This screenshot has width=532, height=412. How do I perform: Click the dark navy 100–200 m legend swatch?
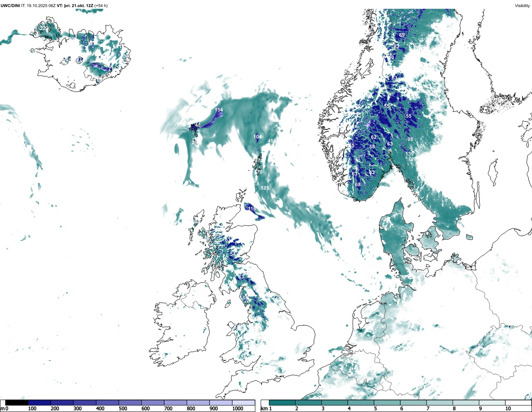pyautogui.click(x=39, y=403)
